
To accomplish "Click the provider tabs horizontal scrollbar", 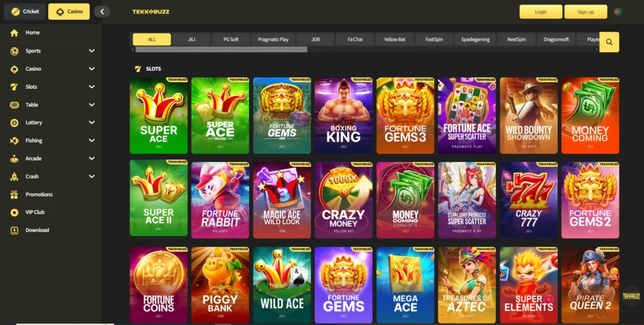I will (221, 50).
